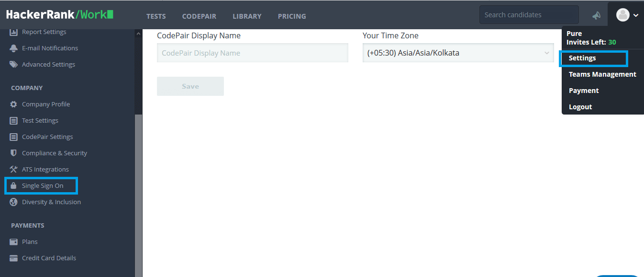Open Compliance & Security in sidebar
The image size is (644, 277).
click(x=55, y=153)
